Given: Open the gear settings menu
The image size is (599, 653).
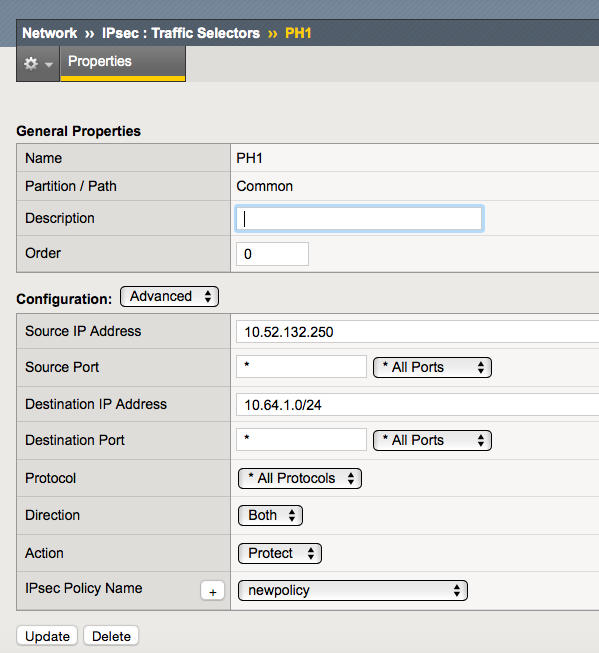Looking at the screenshot, I should coord(38,64).
